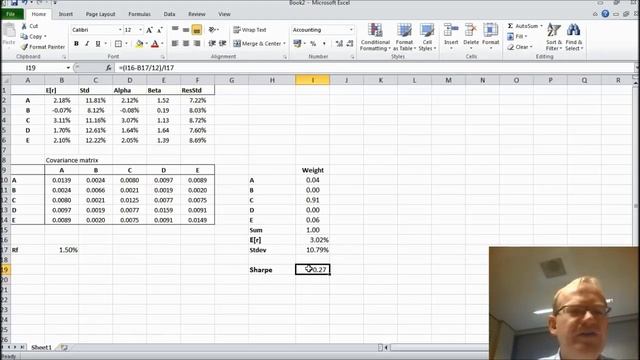Click the Excel Help question mark
This screenshot has height=360, width=640.
tap(605, 14)
